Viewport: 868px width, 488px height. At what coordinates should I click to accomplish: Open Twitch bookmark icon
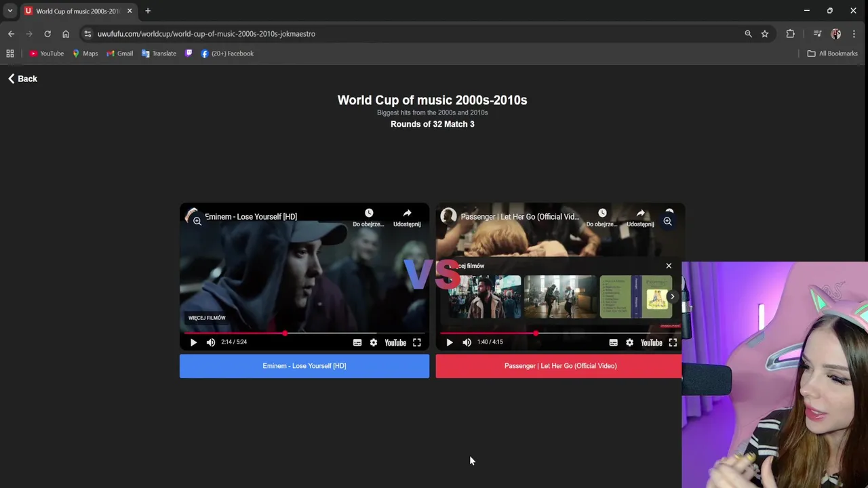(x=189, y=54)
